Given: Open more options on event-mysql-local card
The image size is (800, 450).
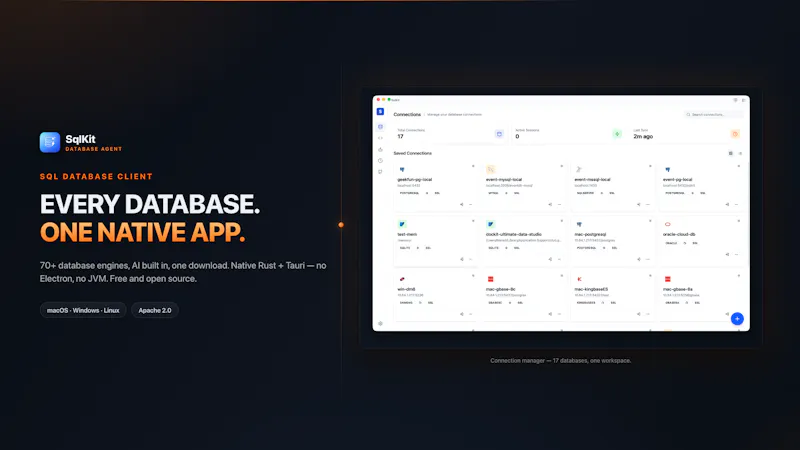Looking at the screenshot, I should click(559, 205).
